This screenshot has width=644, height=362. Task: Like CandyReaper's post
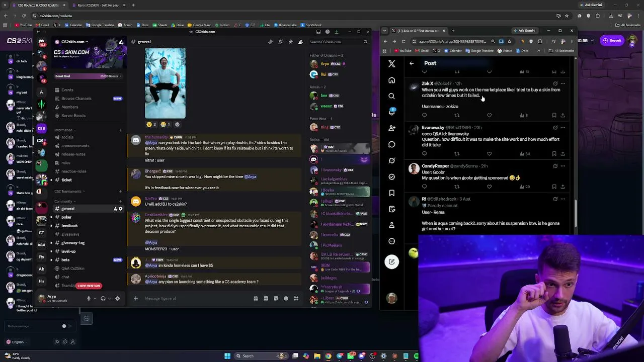coord(489,187)
